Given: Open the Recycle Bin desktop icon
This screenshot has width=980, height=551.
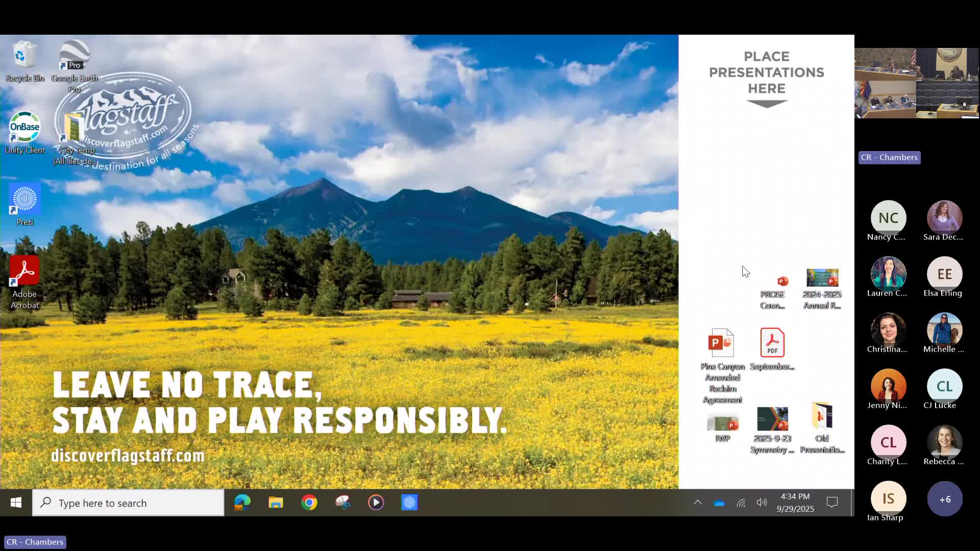Looking at the screenshot, I should tap(24, 56).
